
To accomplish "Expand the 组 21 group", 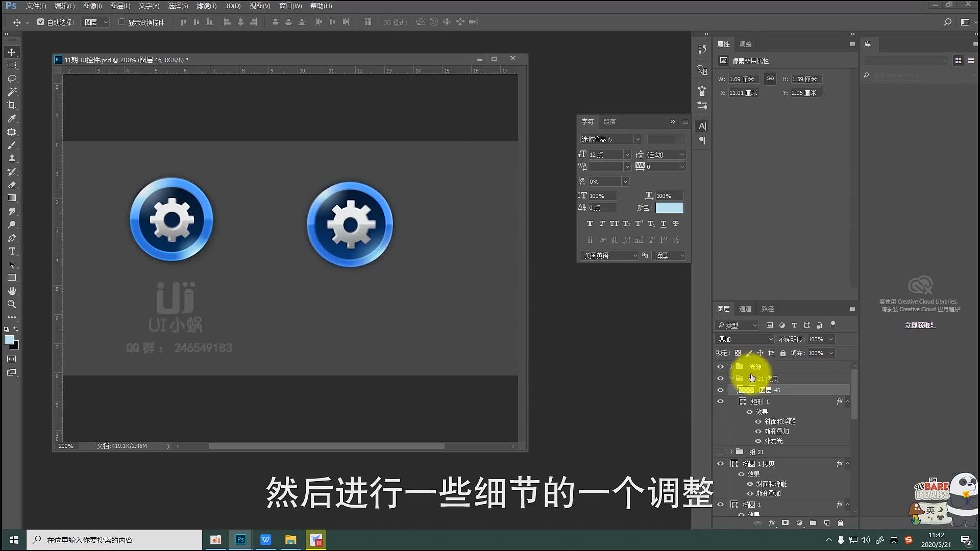I will point(731,452).
